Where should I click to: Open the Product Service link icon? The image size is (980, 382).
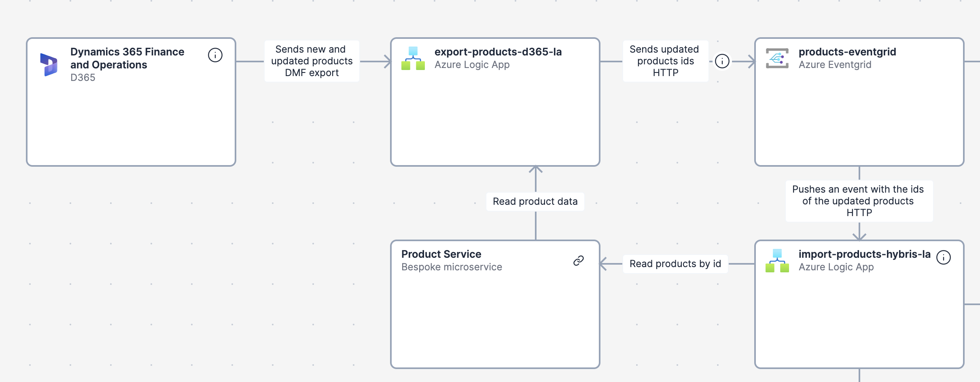pos(579,261)
